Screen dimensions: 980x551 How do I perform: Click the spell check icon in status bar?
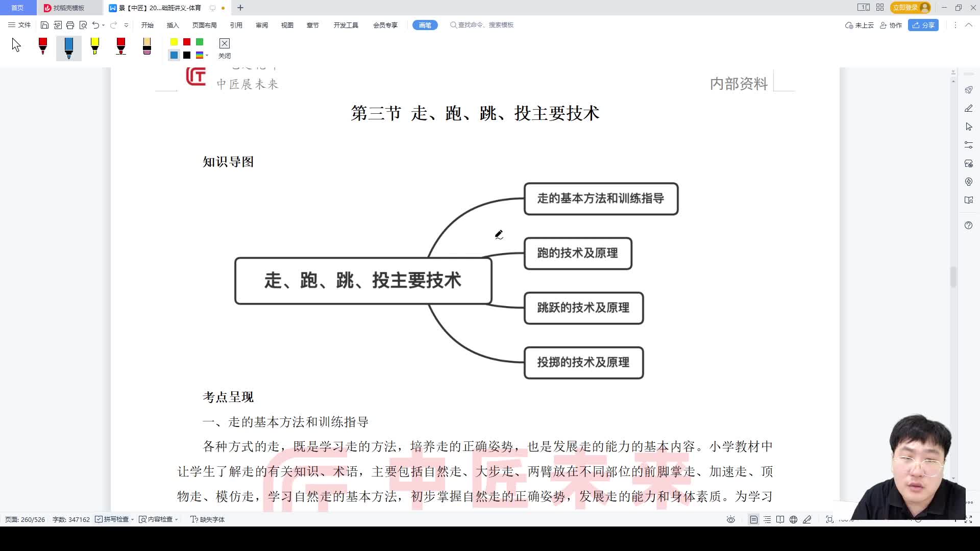[98, 519]
